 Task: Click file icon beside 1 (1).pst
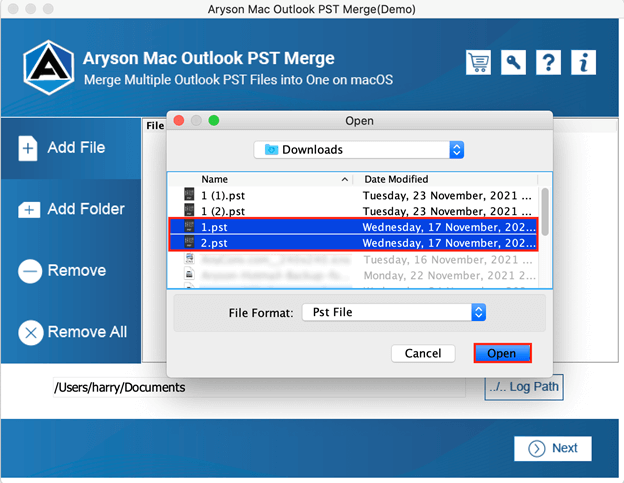point(189,194)
